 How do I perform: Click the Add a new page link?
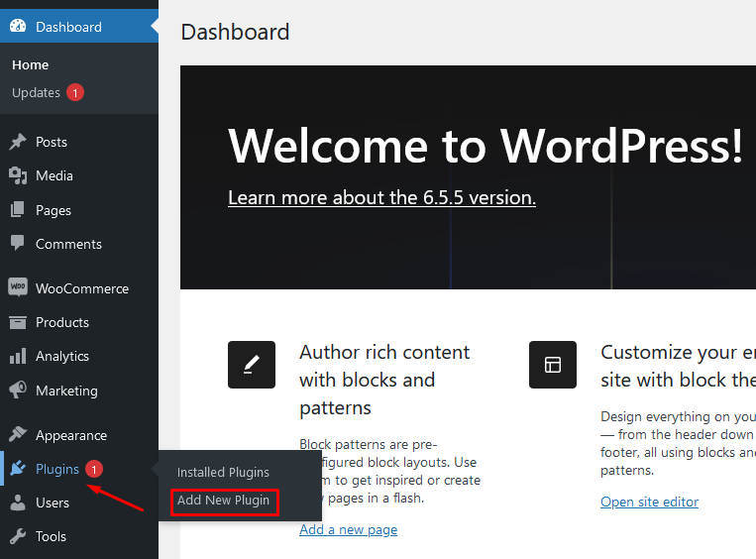pos(348,529)
